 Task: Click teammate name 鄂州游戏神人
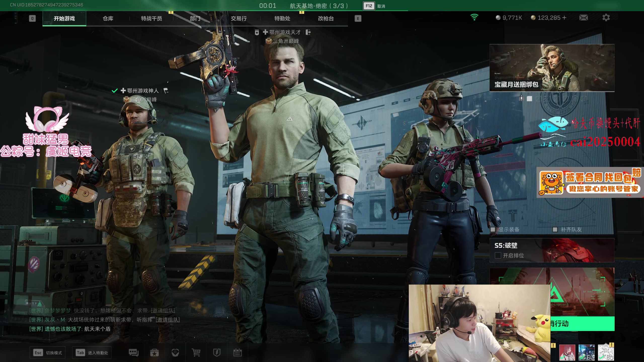[143, 90]
